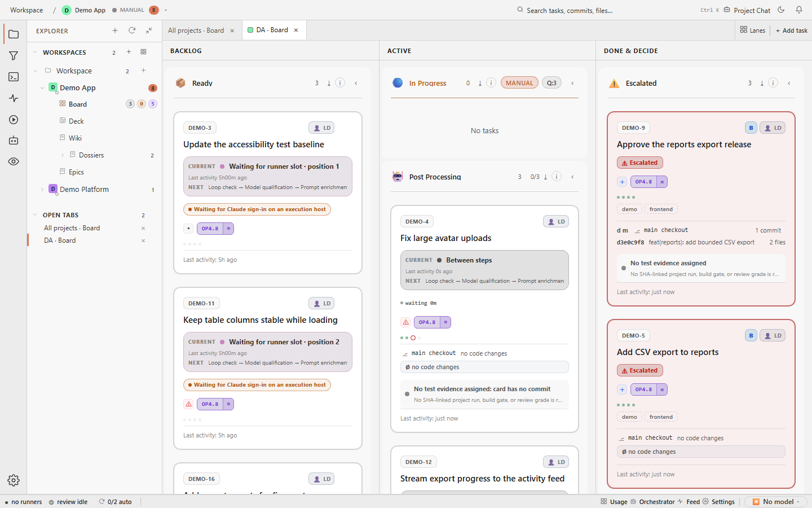Screen dimensions: 812x508
Task: Click the B badge on DEMO-9 card
Action: pos(751,128)
